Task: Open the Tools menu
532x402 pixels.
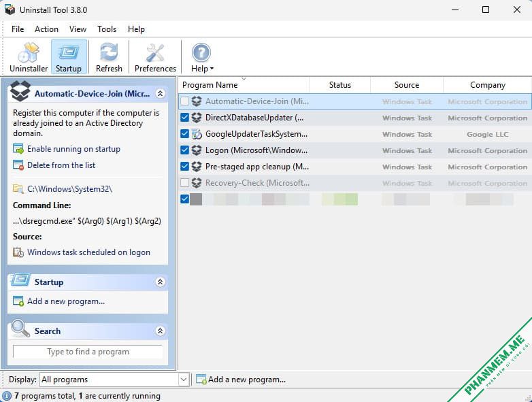Action: [107, 29]
